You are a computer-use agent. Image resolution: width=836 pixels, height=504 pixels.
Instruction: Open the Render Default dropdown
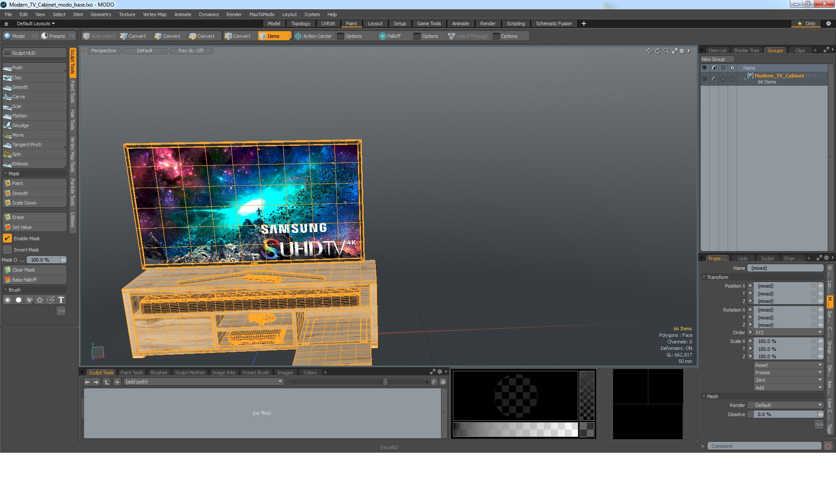(x=788, y=405)
